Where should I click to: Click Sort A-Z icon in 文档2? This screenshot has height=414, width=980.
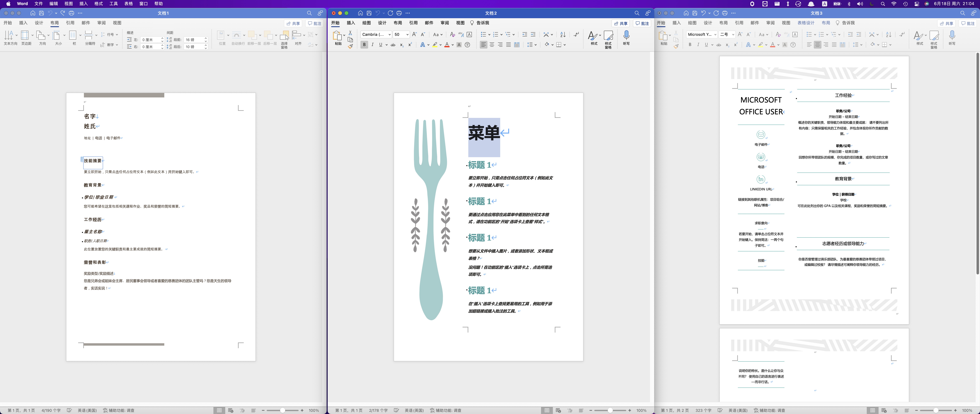click(563, 34)
